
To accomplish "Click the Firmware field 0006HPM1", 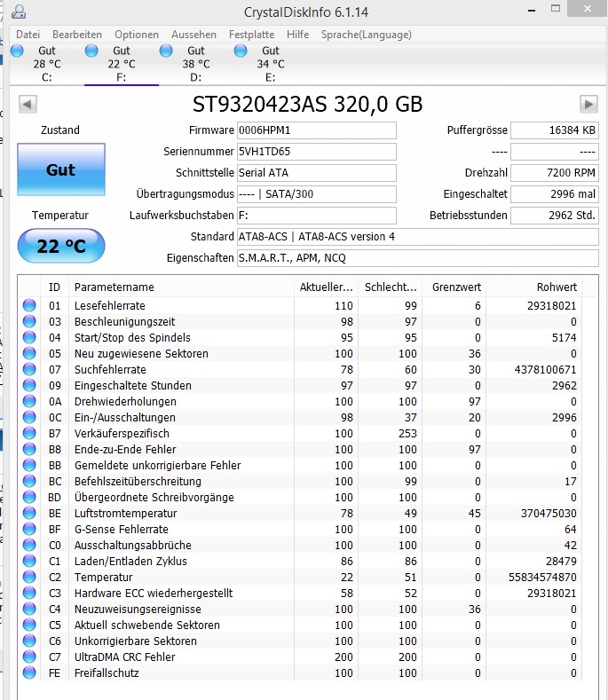I will pos(316,130).
